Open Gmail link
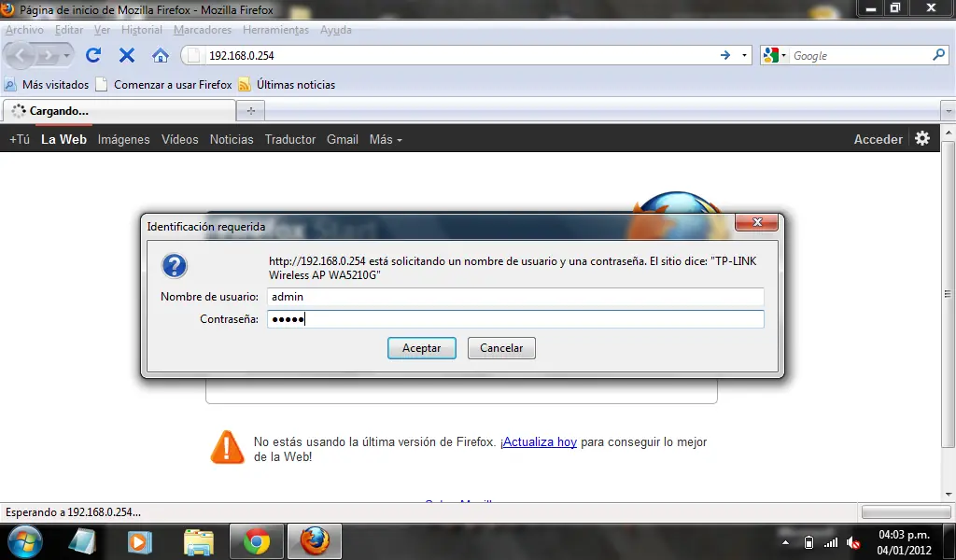 pyautogui.click(x=343, y=140)
